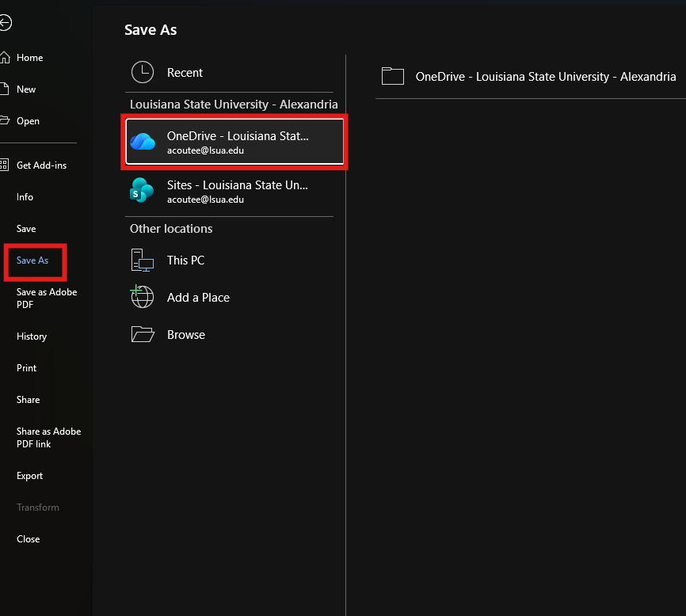686x616 pixels.
Task: Select OneDrive - Louisiana Stat... location
Action: (234, 142)
